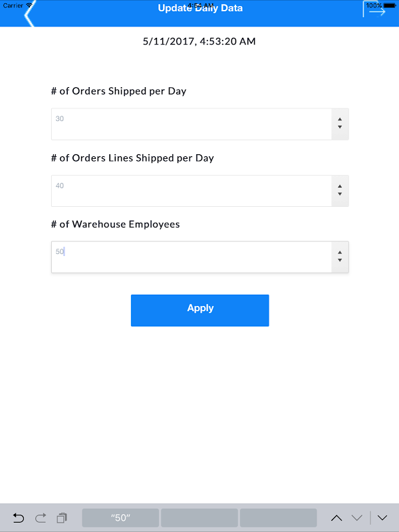This screenshot has height=532, width=399.
Task: Redo with the keyboard bar redo arrow
Action: pyautogui.click(x=41, y=517)
